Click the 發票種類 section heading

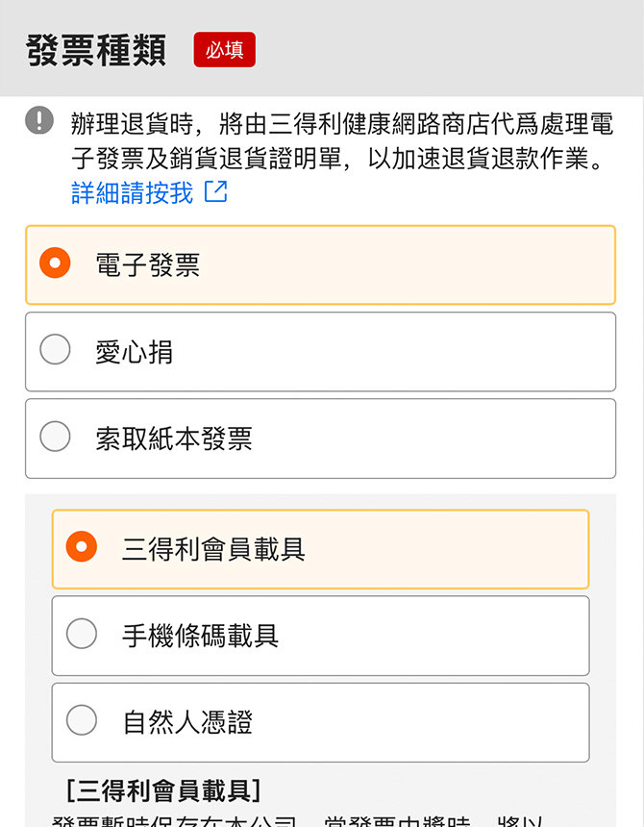pos(96,50)
